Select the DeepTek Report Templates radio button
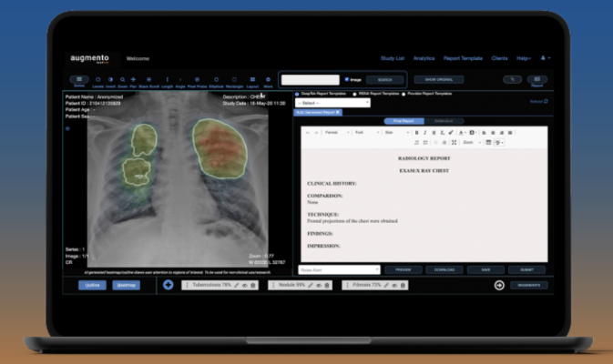Screen dimensions: 613x364 click(298, 94)
